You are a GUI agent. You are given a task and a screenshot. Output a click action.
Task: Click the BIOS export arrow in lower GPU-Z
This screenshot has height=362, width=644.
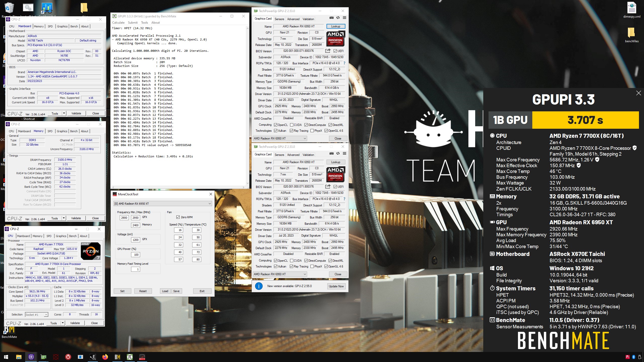[328, 187]
